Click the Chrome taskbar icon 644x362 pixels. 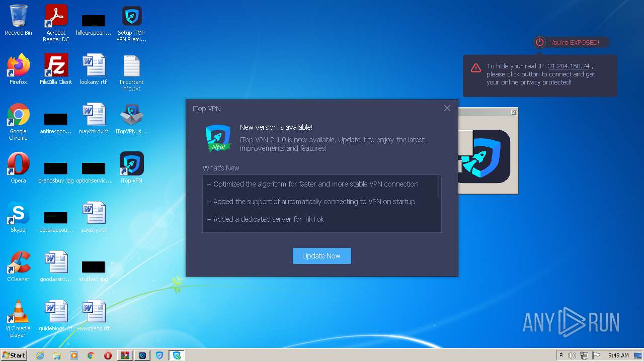(91, 355)
